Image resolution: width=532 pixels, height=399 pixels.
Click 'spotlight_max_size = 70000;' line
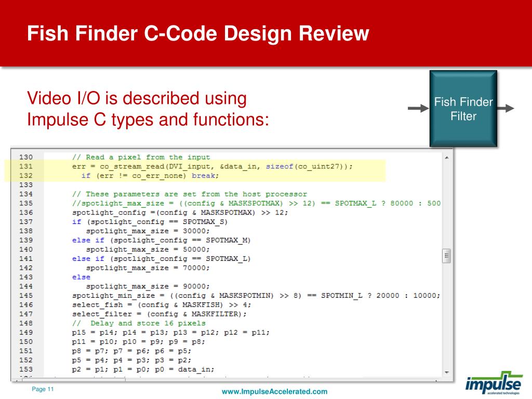click(148, 268)
